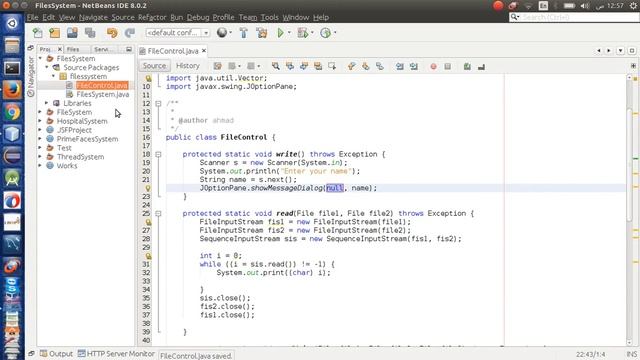Open the Output window button
The image size is (640, 360).
tap(56, 354)
